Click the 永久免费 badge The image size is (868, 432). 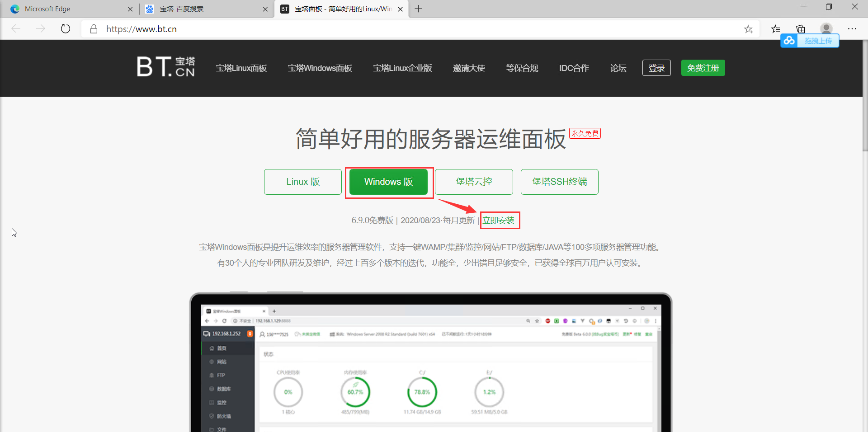click(585, 133)
